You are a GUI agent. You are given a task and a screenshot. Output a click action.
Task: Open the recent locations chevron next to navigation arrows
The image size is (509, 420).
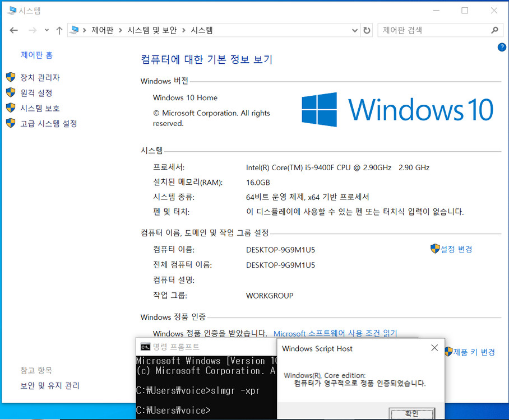click(47, 30)
